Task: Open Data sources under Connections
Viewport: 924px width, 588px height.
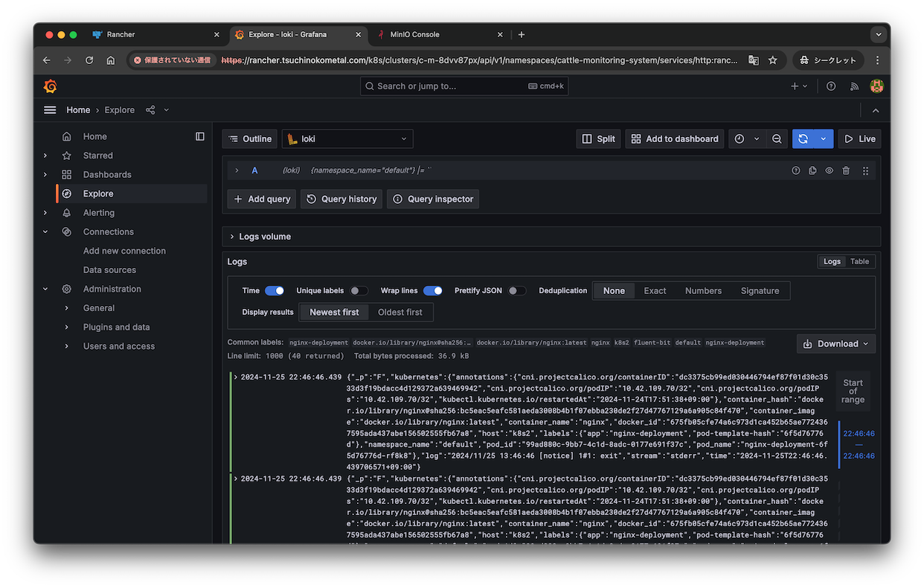Action: tap(109, 270)
